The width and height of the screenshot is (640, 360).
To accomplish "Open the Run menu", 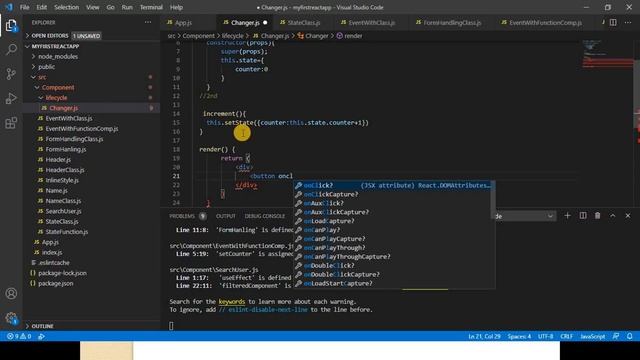I will (x=127, y=7).
